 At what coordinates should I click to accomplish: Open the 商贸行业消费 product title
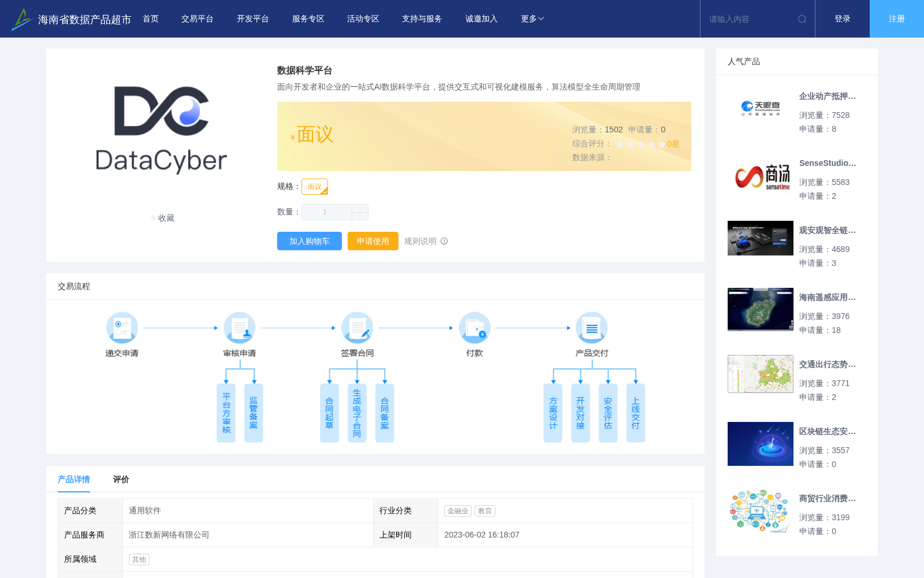tap(828, 499)
